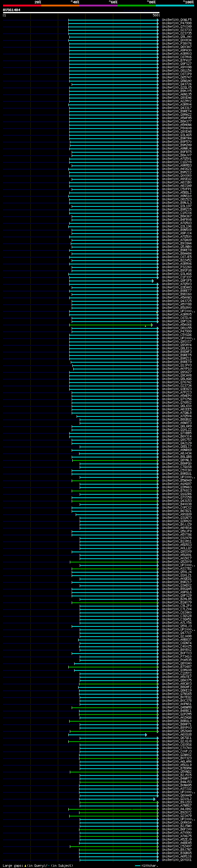Select hit UniRef100_Q9MAZ2
Screen dimensions: 197x868
pos(176,115)
